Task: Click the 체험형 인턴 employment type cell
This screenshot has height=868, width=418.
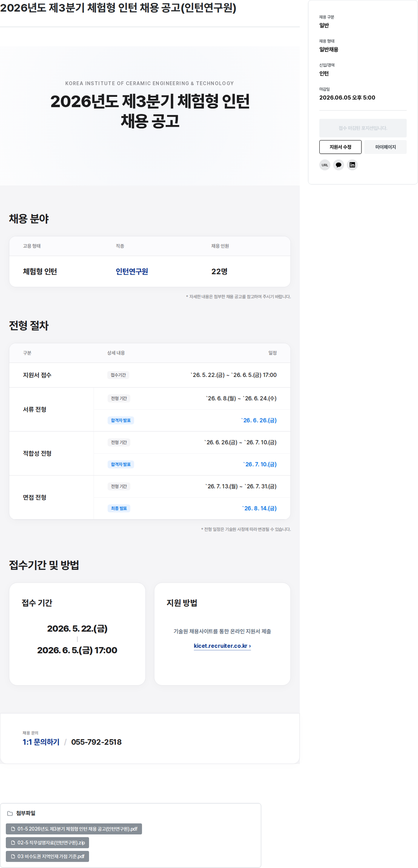Action: [40, 272]
